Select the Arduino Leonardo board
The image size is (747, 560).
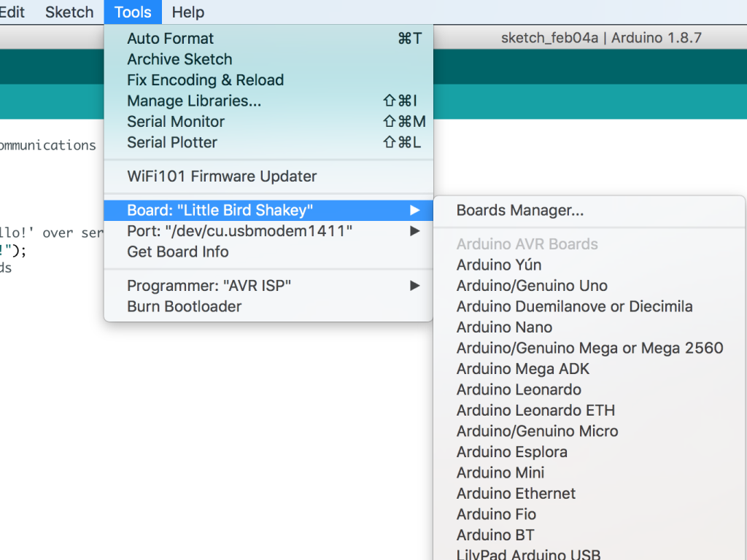(589, 389)
